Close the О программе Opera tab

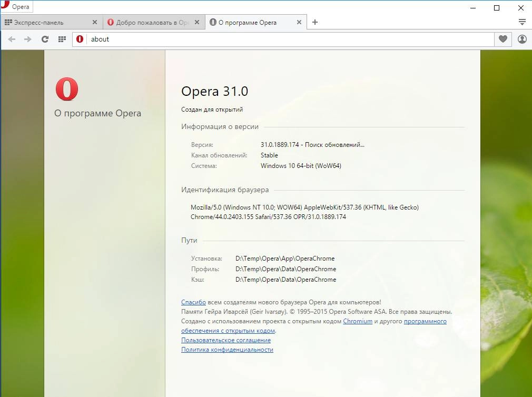299,22
